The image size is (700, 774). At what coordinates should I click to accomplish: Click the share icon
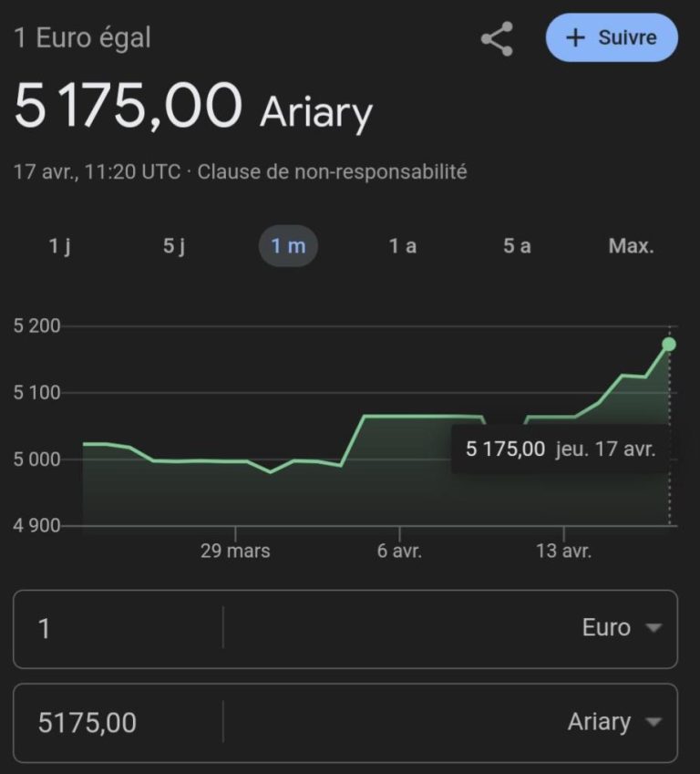[x=497, y=40]
